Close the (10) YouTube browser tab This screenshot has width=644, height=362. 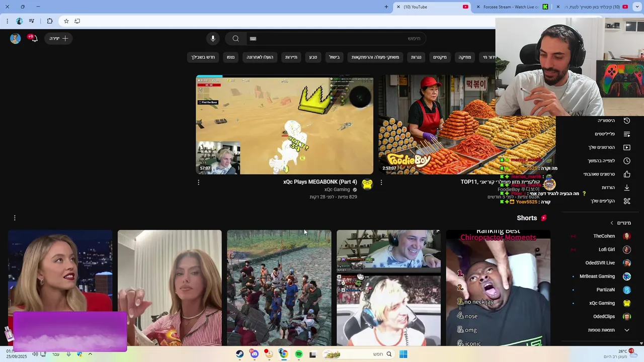pyautogui.click(x=398, y=7)
